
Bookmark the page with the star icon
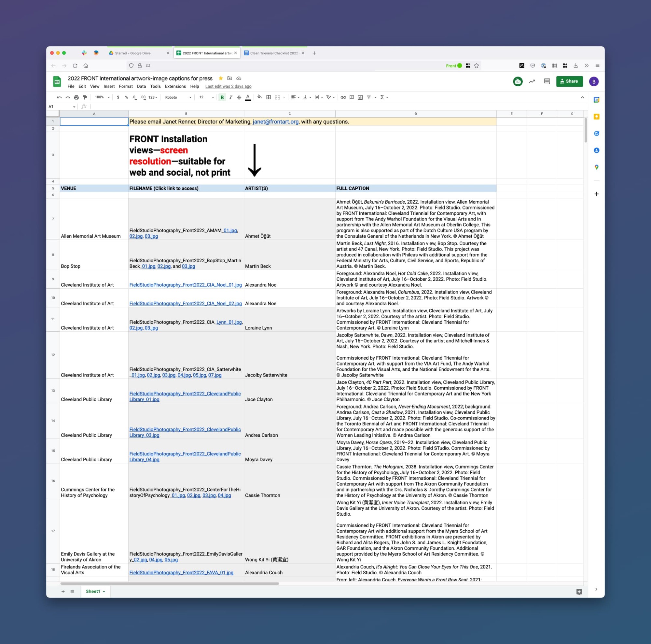point(477,66)
